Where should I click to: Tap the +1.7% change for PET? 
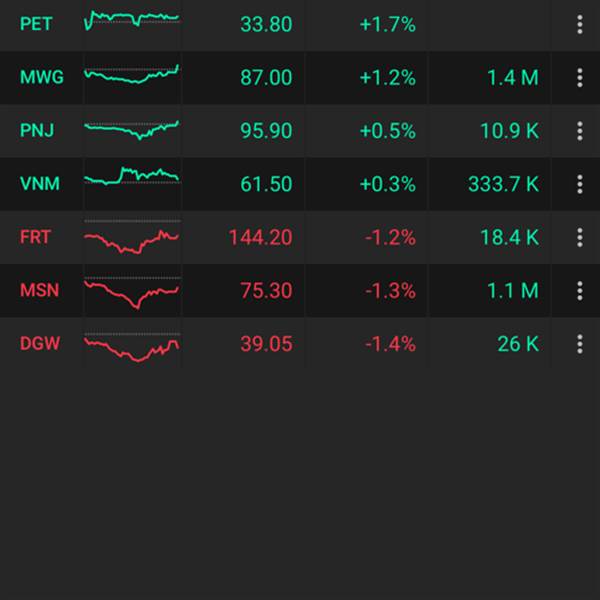click(x=387, y=25)
